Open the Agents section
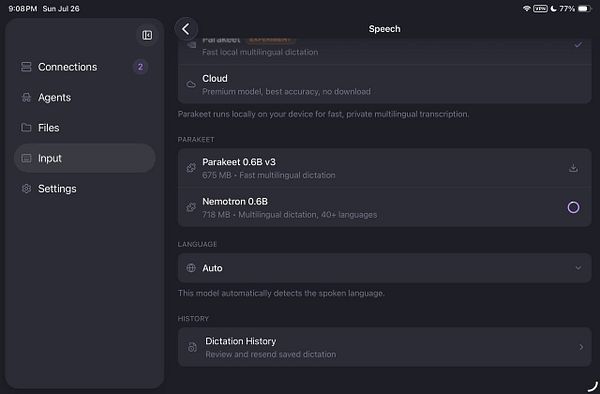Screen dimensions: 600x394 tap(85, 98)
